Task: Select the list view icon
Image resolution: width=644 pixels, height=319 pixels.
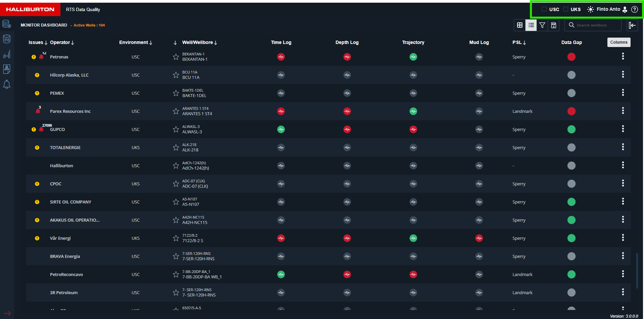Action: tap(531, 25)
